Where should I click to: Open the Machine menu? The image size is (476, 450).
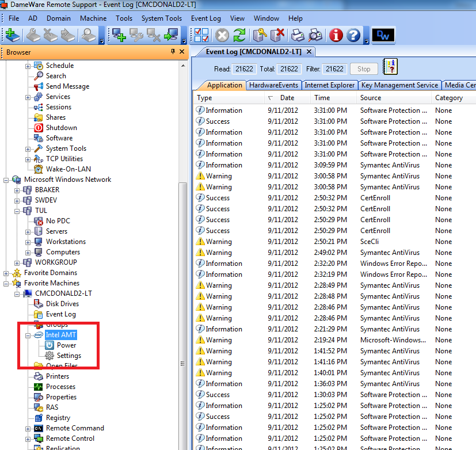[x=93, y=18]
